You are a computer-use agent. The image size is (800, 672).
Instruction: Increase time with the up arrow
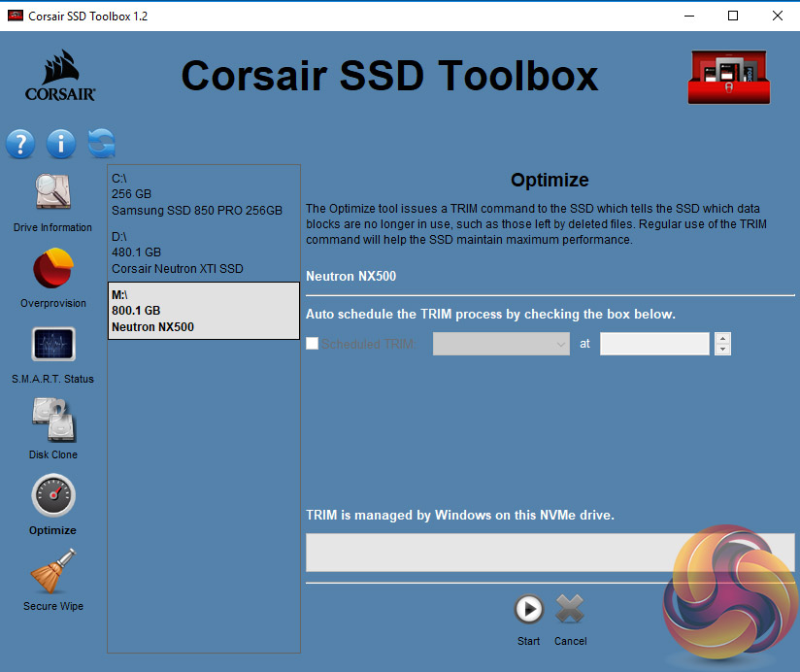pos(722,338)
